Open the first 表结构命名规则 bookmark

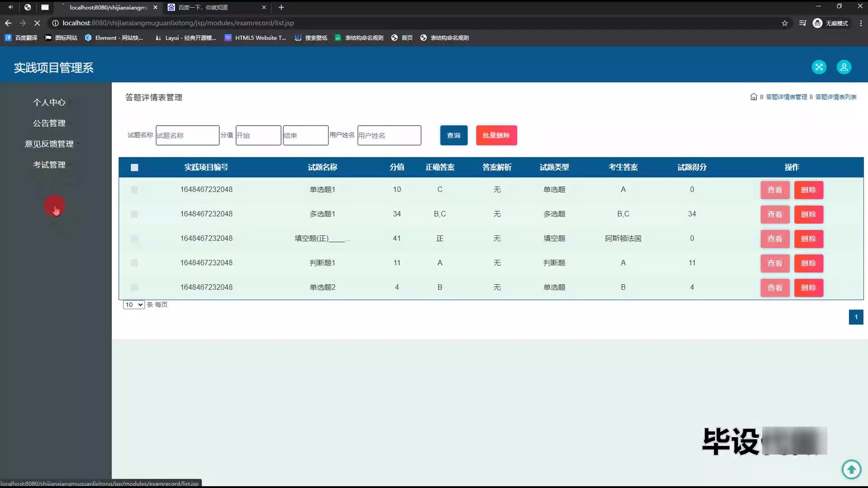pyautogui.click(x=359, y=38)
